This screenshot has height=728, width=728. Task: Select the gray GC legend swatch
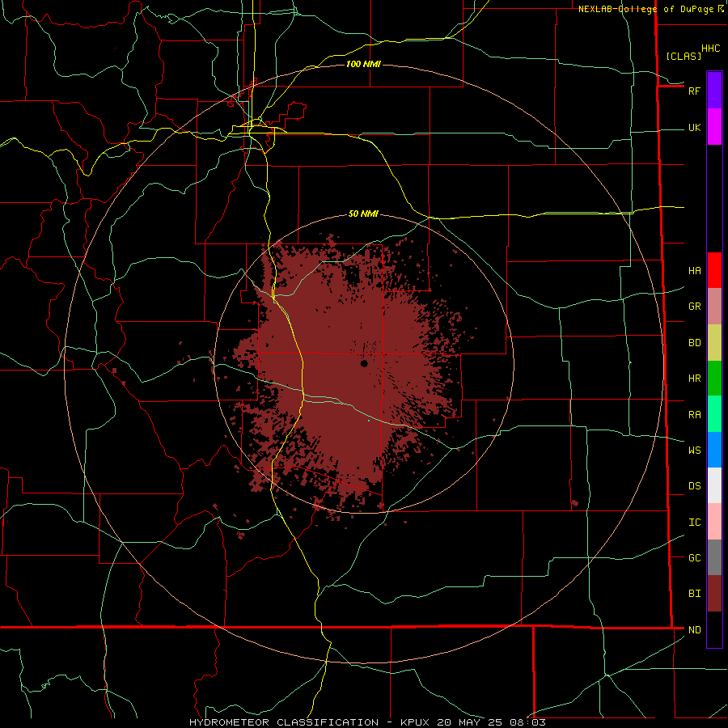click(714, 557)
